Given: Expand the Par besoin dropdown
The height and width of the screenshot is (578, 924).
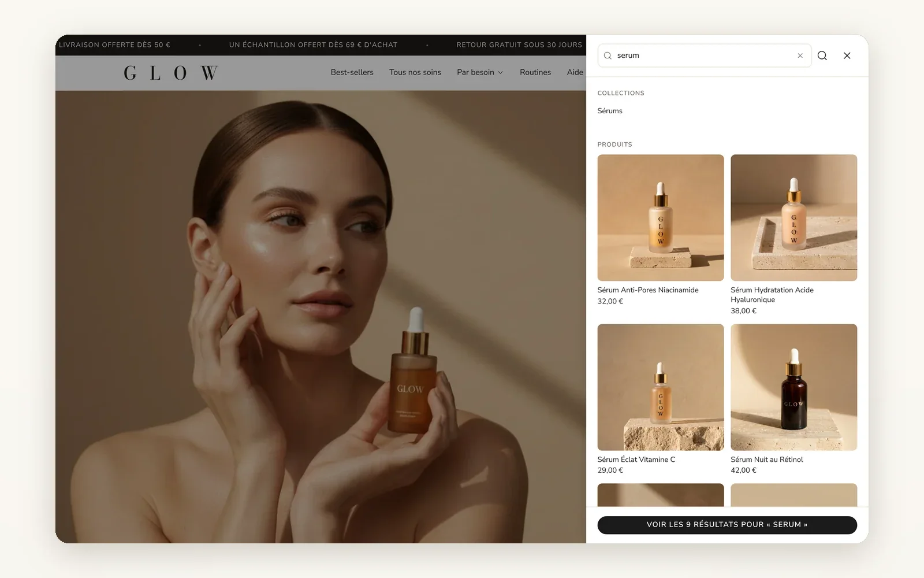Looking at the screenshot, I should tap(480, 72).
